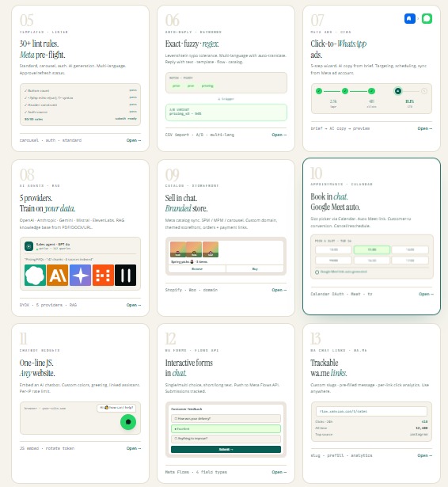Click the blue Meta ads icon in card 07
This screenshot has height=487, width=448.
point(409,19)
